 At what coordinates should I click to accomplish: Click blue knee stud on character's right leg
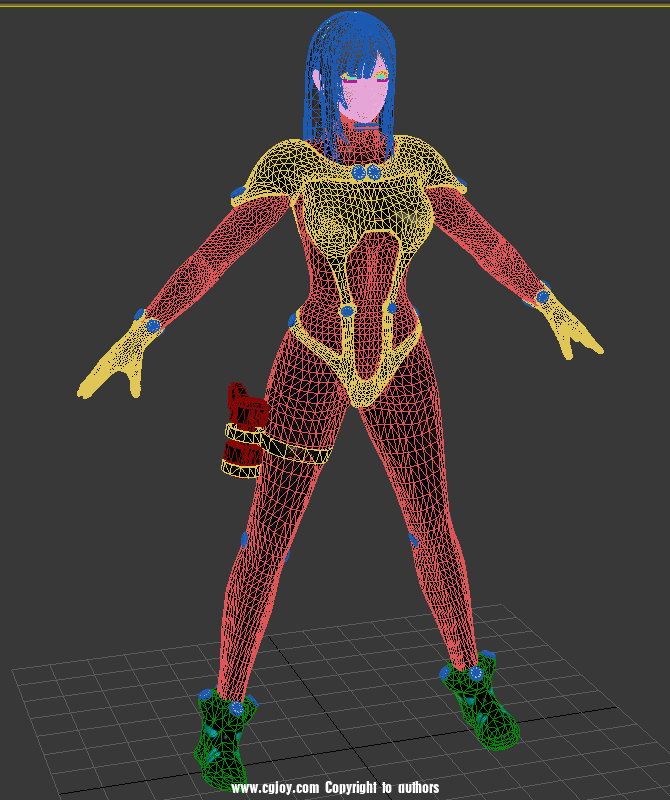point(245,539)
